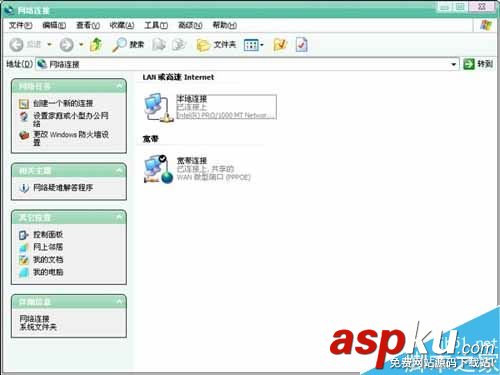Viewport: 500px width, 375px height.
Task: Click the yellow folder-with-checkmark toolbar icon
Action: click(280, 44)
